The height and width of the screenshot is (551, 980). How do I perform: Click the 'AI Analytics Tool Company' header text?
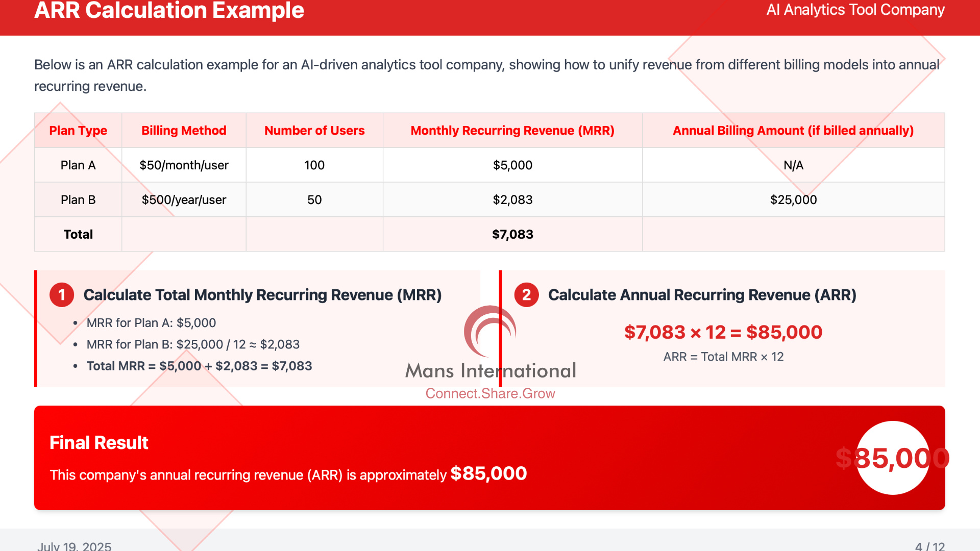click(x=855, y=10)
